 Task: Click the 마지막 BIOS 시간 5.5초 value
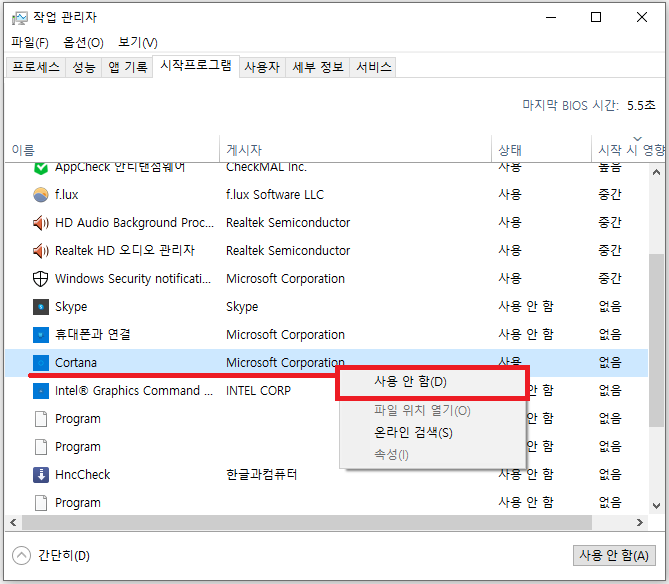(x=641, y=105)
